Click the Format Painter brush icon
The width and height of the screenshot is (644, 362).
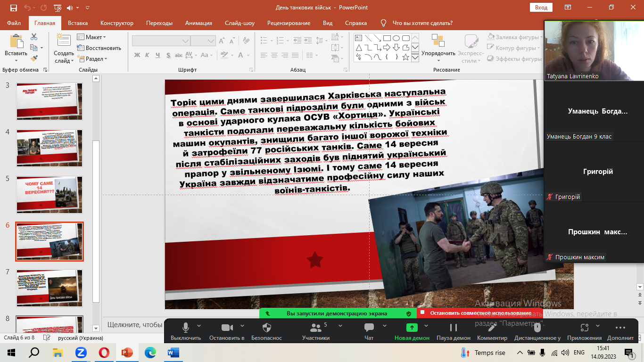click(34, 58)
